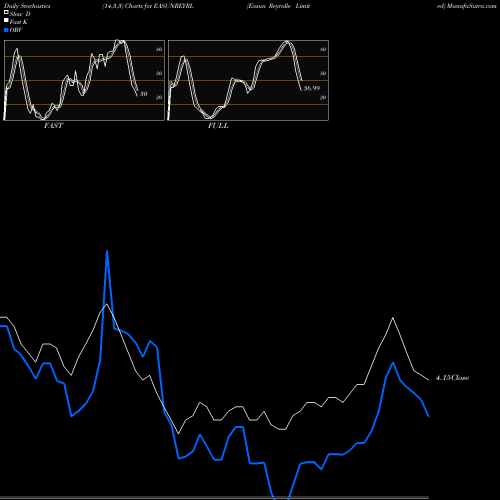Viewport: 500px width, 500px height.
Task: Open the FULL stochastic chart thumbnail
Action: coord(248,80)
